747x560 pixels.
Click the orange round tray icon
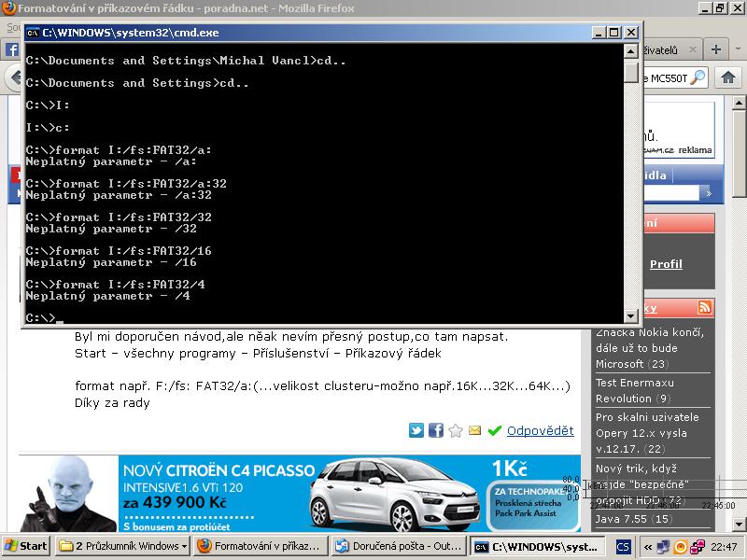(681, 546)
